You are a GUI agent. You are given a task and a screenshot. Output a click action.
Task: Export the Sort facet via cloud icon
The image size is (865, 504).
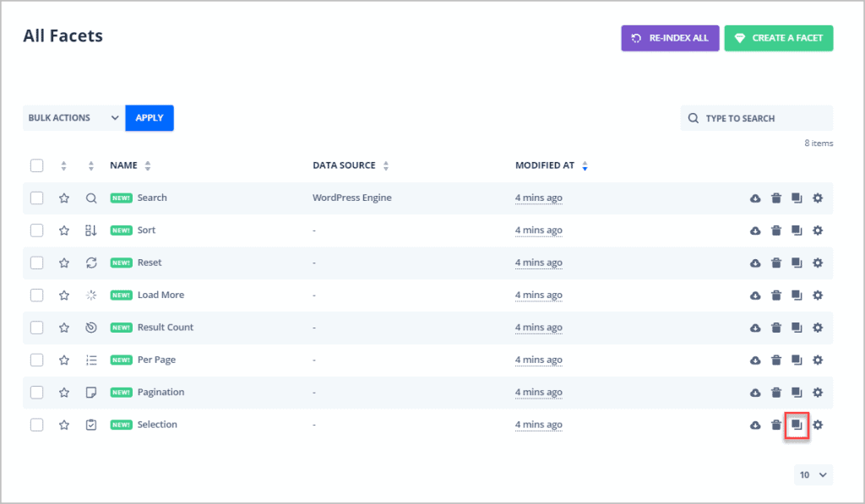pyautogui.click(x=755, y=230)
